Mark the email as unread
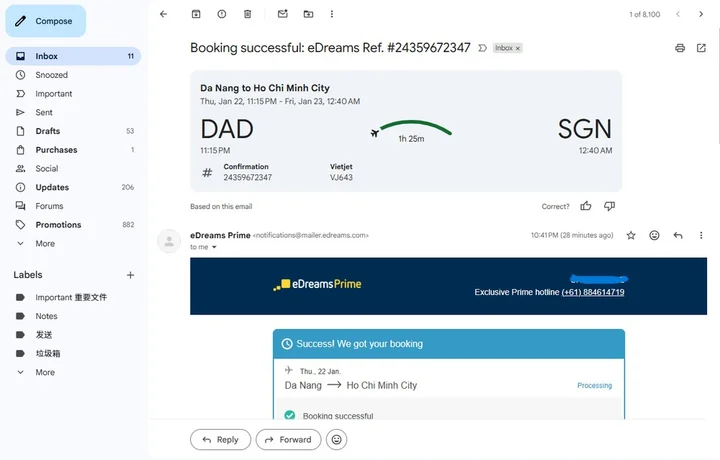This screenshot has height=460, width=720. click(x=282, y=14)
